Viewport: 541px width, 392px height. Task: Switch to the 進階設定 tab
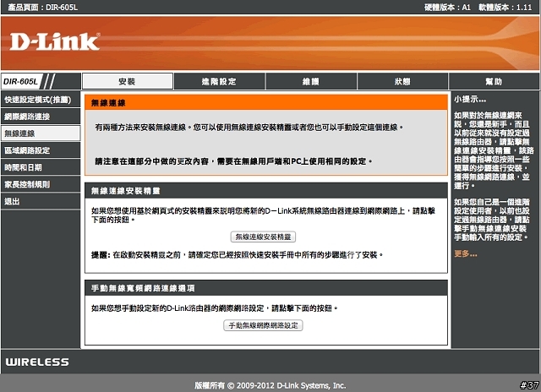coord(220,81)
